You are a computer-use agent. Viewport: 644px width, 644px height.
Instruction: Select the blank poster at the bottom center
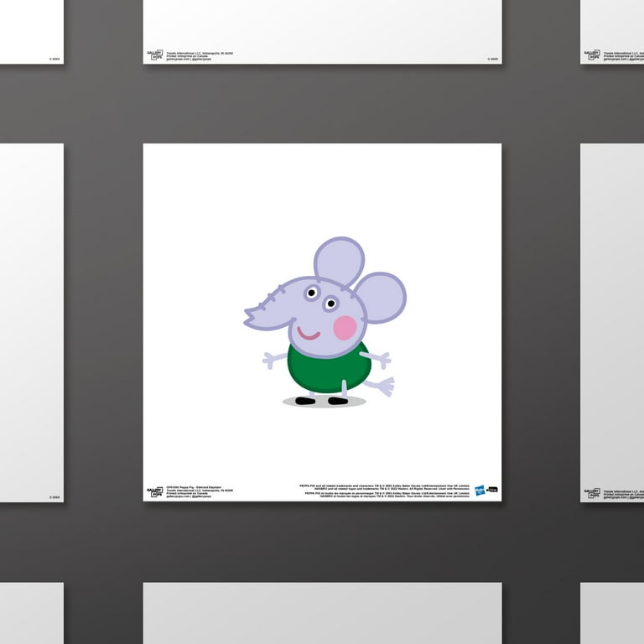click(322, 612)
